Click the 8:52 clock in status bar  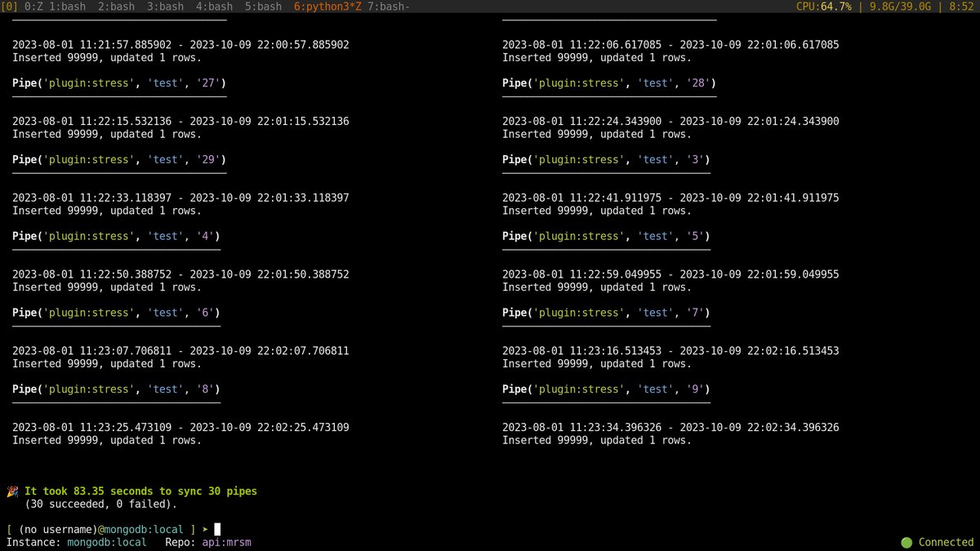click(x=961, y=7)
